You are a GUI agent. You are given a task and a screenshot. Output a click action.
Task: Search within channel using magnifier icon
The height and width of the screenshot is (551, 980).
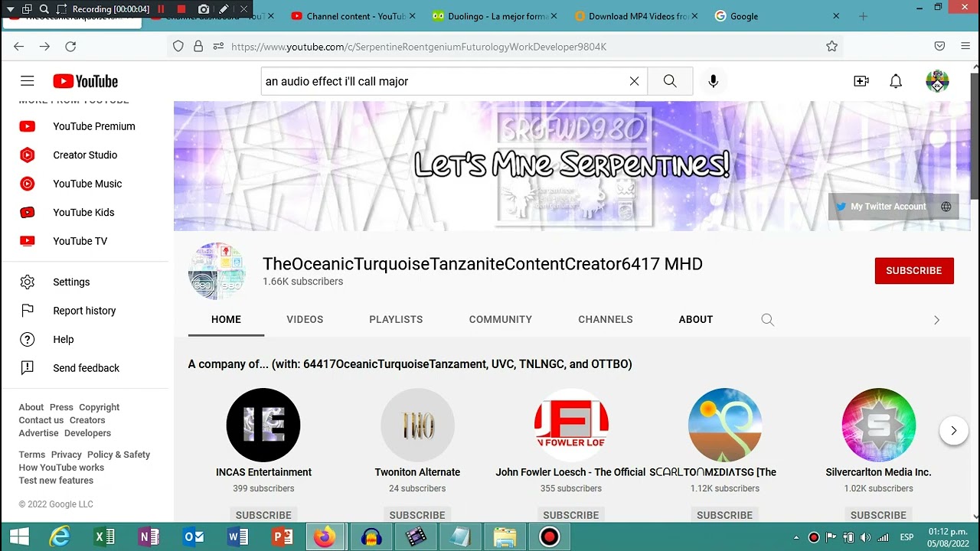click(x=768, y=320)
